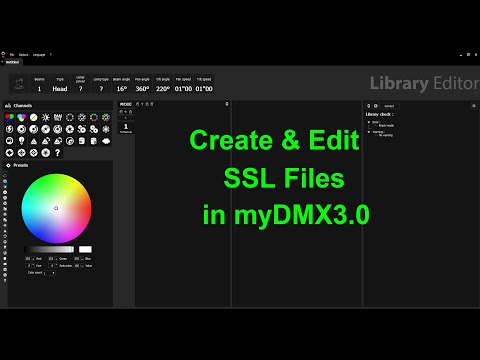
Task: Select the snowflake-like frost channel icon
Action: click(x=106, y=129)
